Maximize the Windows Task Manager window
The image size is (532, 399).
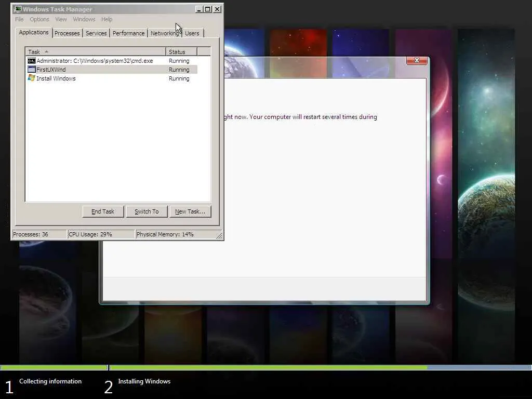(x=208, y=9)
